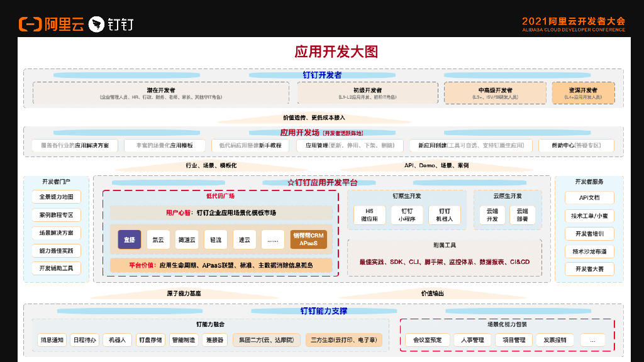The height and width of the screenshot is (362, 644).
Task: Click the 附属工具 tools list
Action: tap(445, 262)
